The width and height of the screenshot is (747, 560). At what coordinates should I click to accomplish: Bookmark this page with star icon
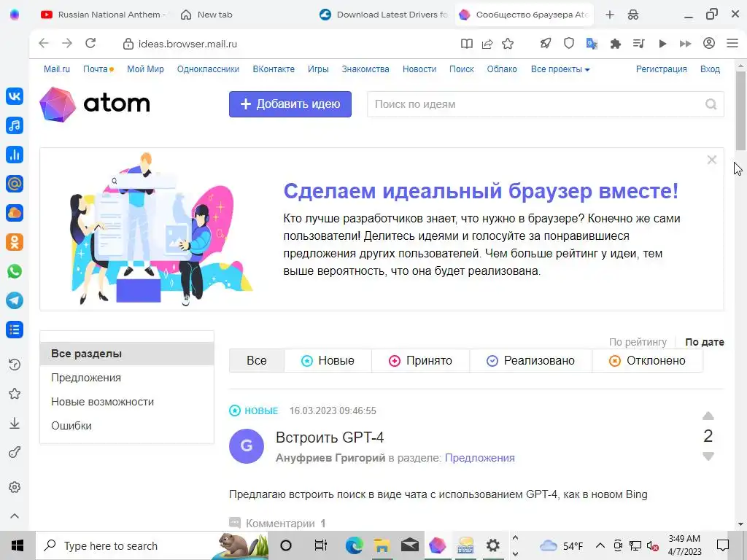coord(508,44)
